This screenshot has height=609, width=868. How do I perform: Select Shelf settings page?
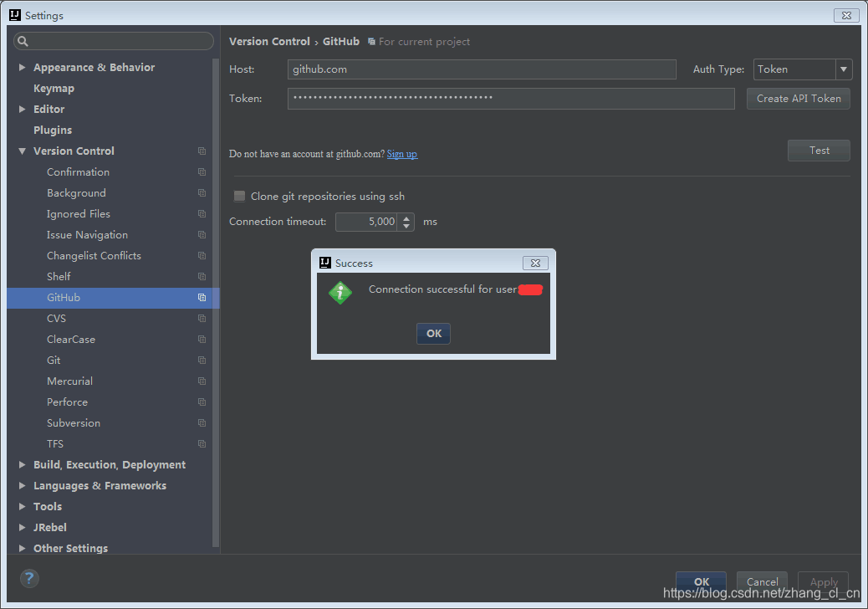pos(59,276)
